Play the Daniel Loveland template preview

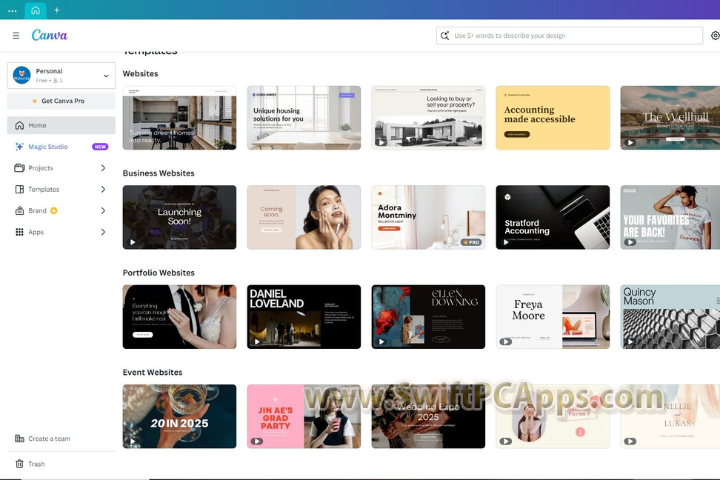pyautogui.click(x=257, y=342)
